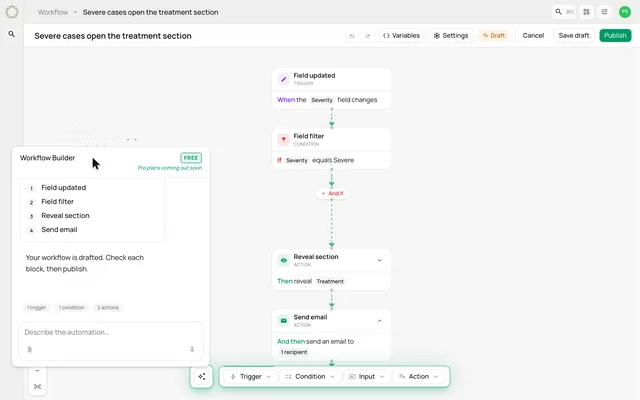The image size is (640, 400).
Task: Select the Field filter condition block header
Action: [x=331, y=140]
